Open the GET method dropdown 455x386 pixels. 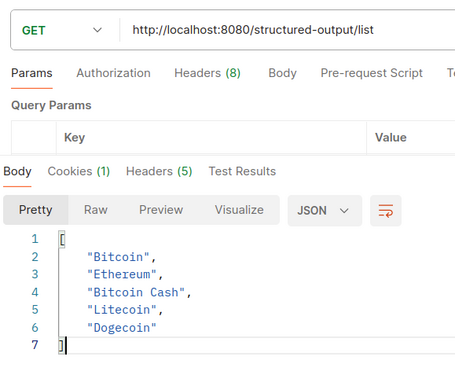pos(62,30)
